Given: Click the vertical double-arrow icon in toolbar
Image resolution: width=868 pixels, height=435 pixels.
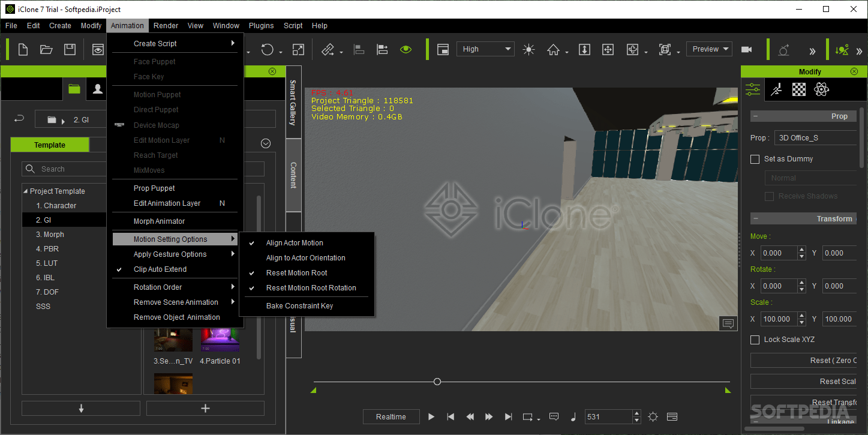Looking at the screenshot, I should 584,49.
